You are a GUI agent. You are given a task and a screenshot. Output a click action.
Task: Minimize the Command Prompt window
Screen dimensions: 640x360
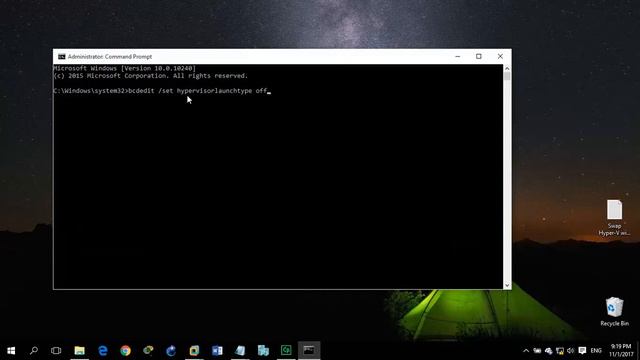[458, 56]
